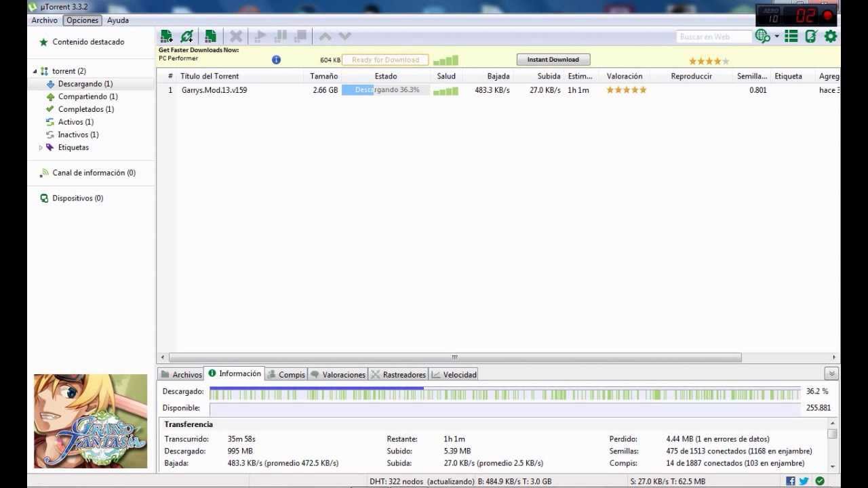This screenshot has width=868, height=488.
Task: Toggle the category list view icon
Action: click(x=791, y=37)
